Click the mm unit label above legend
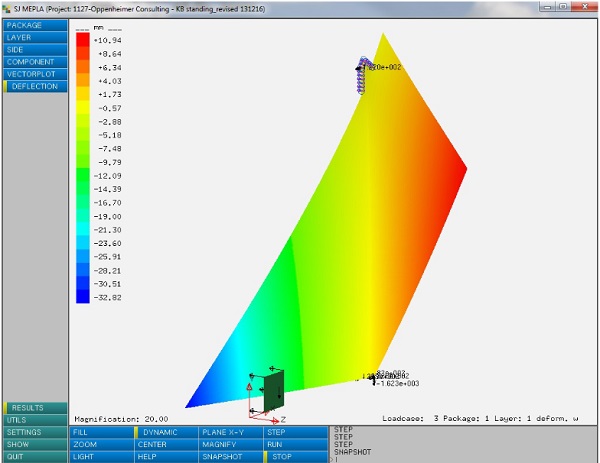The image size is (600, 463). pyautogui.click(x=98, y=27)
